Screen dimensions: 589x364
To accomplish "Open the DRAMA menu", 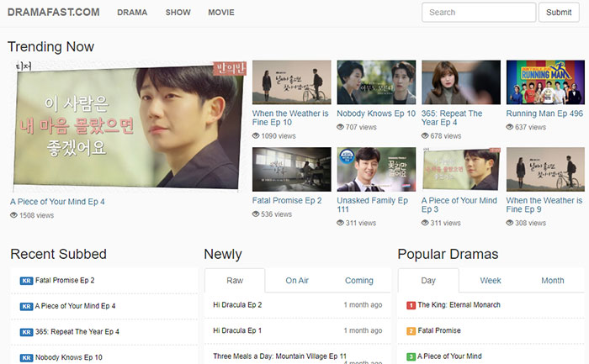I will 132,13.
